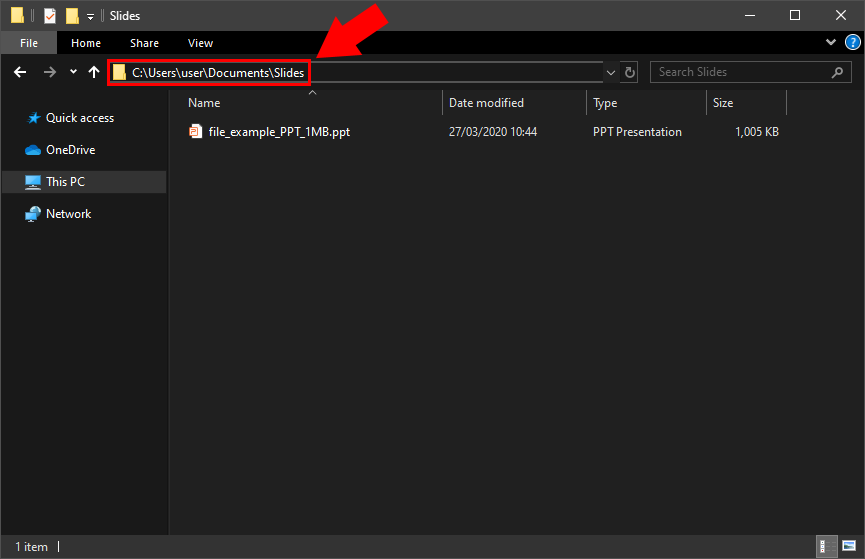865x559 pixels.
Task: Expand the address bar history dropdown
Action: click(x=611, y=72)
